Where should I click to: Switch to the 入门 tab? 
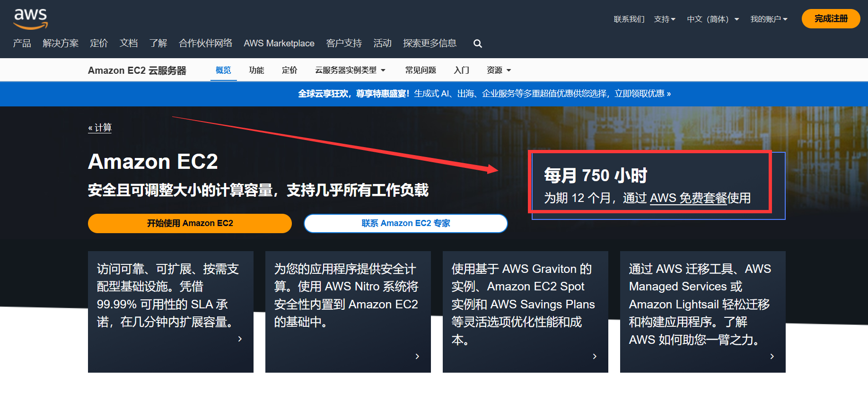point(461,70)
